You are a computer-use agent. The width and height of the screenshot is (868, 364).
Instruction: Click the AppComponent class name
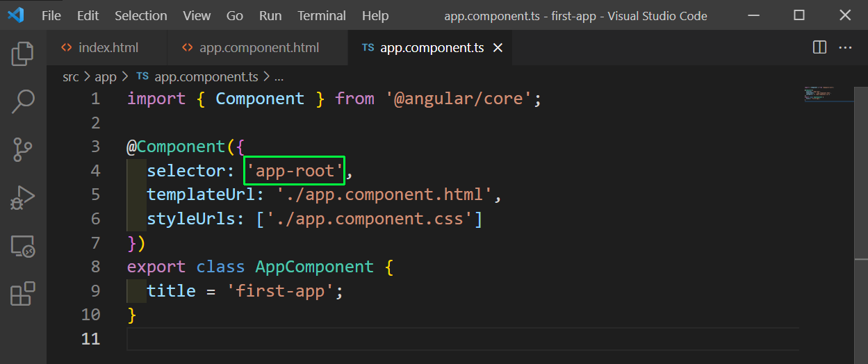(315, 267)
